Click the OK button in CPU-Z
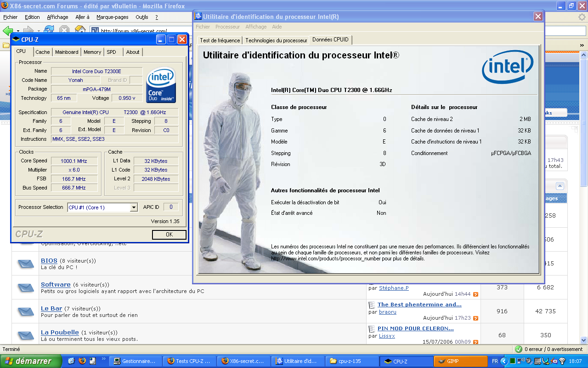Screen dimensions: 588x368 [169, 235]
